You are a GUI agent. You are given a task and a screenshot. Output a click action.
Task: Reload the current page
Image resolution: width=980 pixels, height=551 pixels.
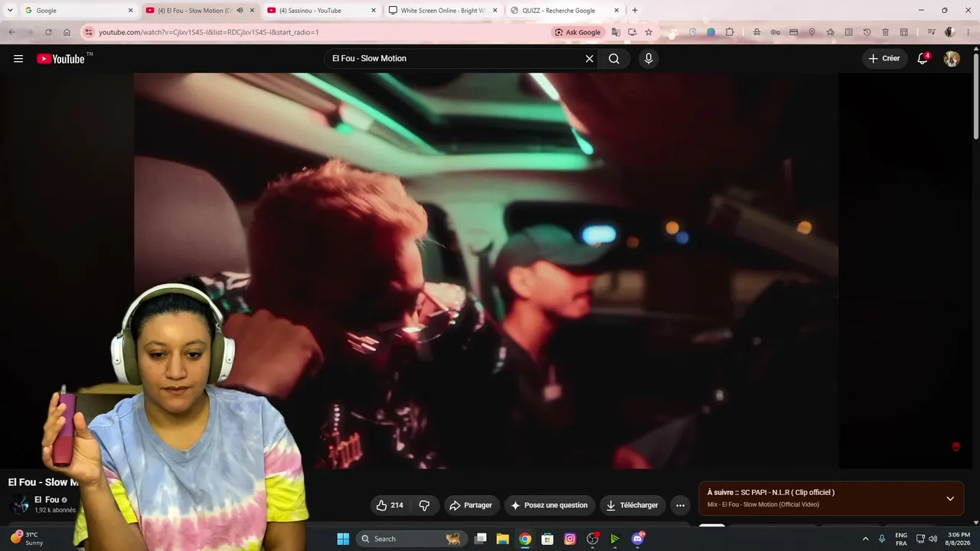coord(48,32)
